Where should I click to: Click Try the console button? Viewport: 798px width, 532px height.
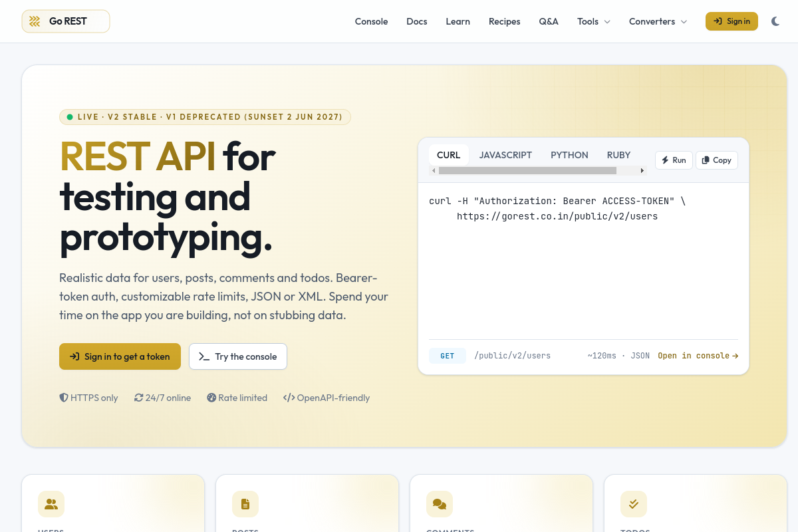238,356
